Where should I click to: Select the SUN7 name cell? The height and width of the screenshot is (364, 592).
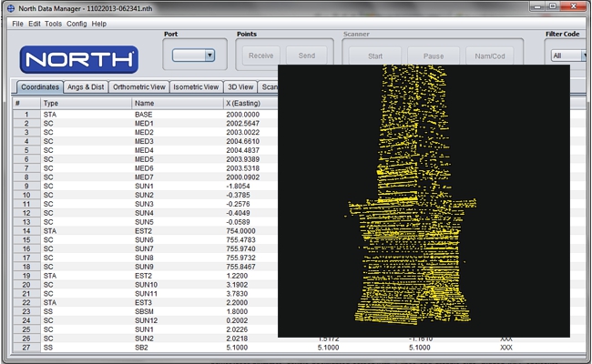(178, 249)
